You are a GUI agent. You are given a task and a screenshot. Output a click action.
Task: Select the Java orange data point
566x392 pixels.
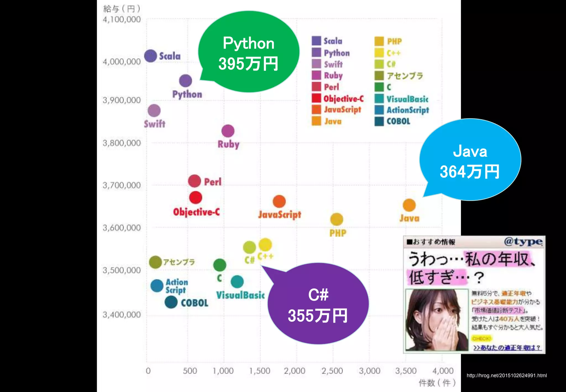tap(409, 205)
